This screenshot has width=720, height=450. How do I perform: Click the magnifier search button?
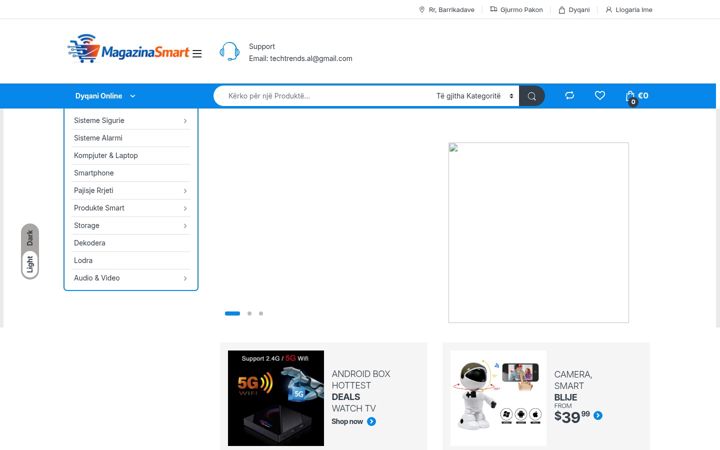tap(532, 96)
